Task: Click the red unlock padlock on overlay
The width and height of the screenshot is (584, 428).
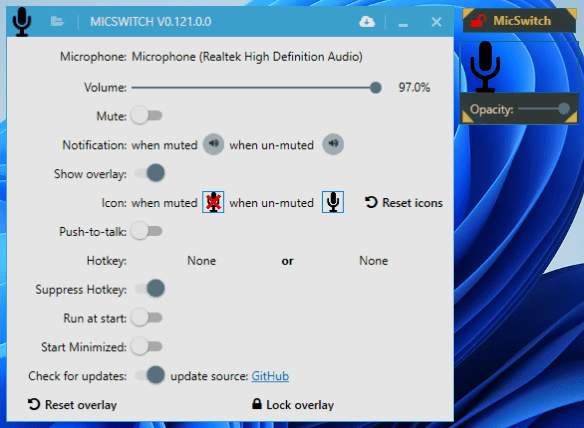Action: 478,20
